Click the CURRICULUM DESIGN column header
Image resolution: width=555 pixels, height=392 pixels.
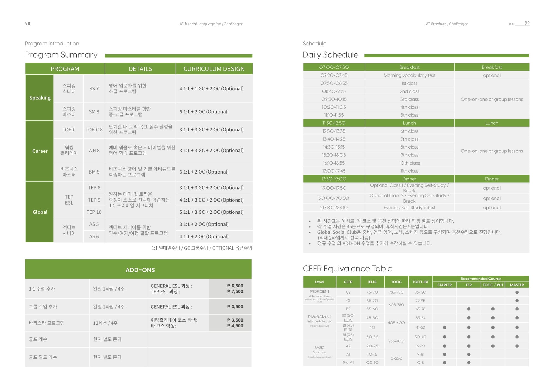pos(214,69)
